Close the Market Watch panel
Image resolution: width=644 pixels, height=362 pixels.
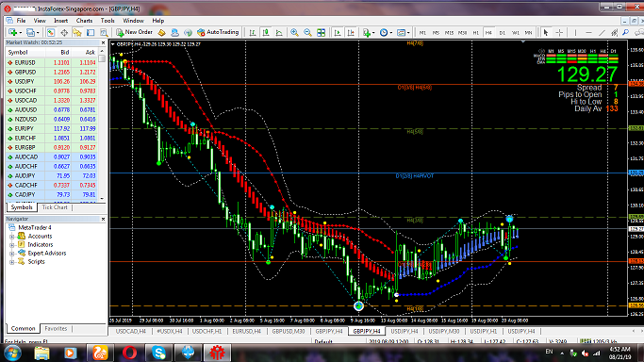tap(103, 42)
